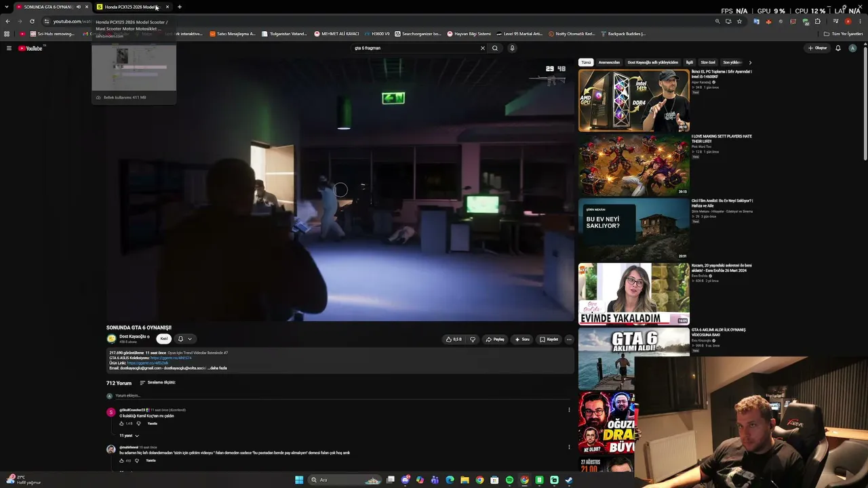
Task: Open the YouTube notifications bell
Action: coord(838,48)
